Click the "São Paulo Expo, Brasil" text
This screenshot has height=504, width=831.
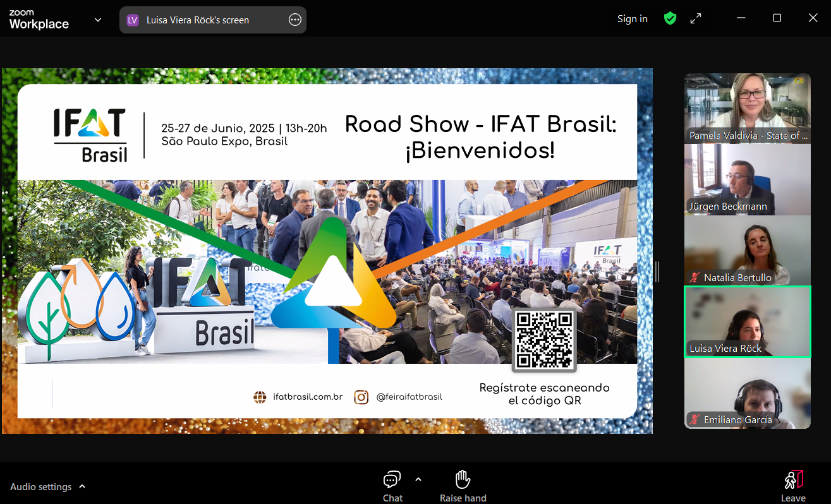tap(224, 141)
